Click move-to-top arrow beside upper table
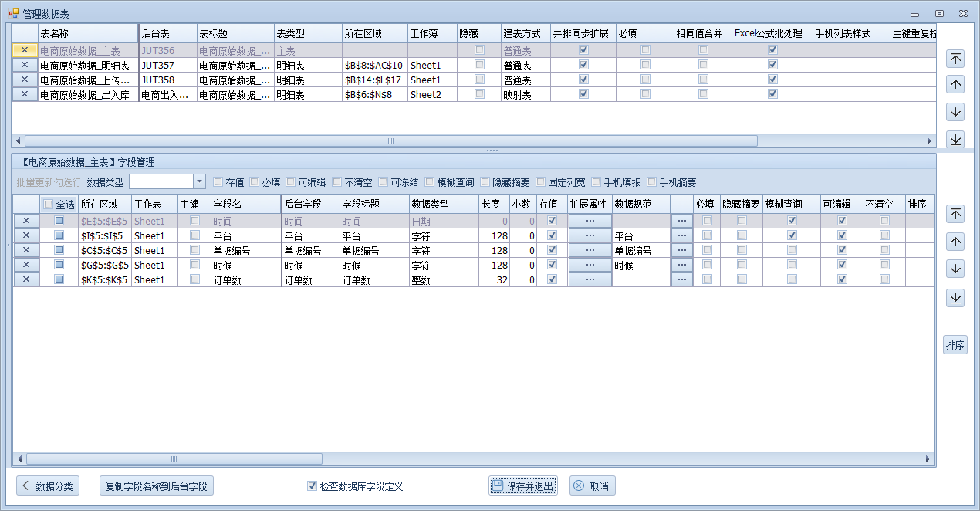 955,59
